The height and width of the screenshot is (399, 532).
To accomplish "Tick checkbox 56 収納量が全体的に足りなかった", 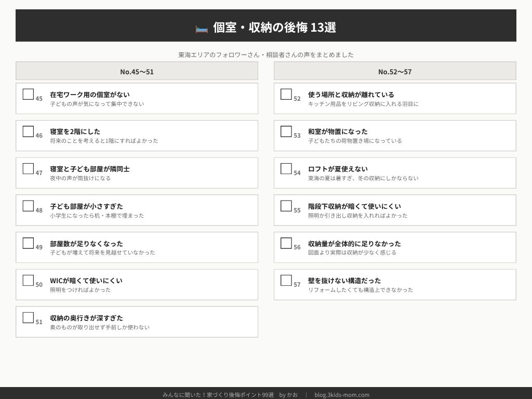I will coord(286,243).
